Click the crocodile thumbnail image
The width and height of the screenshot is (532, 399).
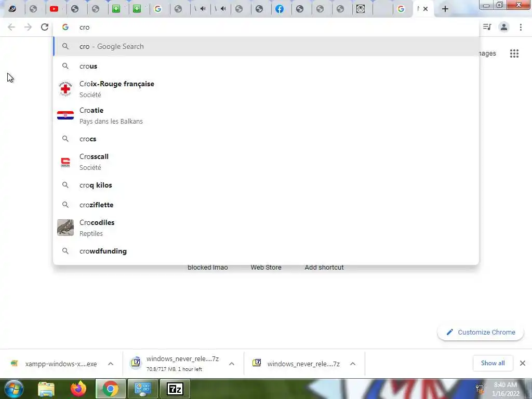point(65,228)
